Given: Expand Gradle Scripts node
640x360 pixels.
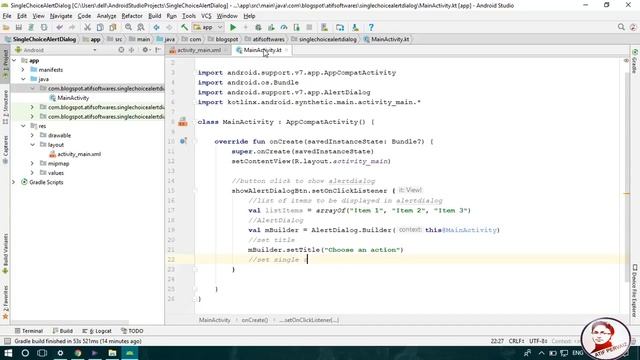Looking at the screenshot, I should pos(13,182).
